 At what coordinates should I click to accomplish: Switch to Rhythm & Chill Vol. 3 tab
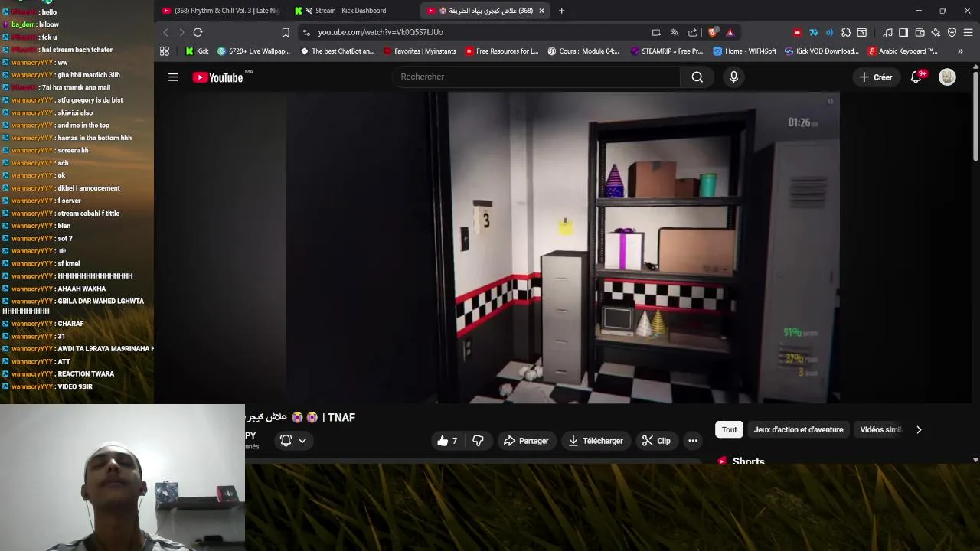(220, 11)
